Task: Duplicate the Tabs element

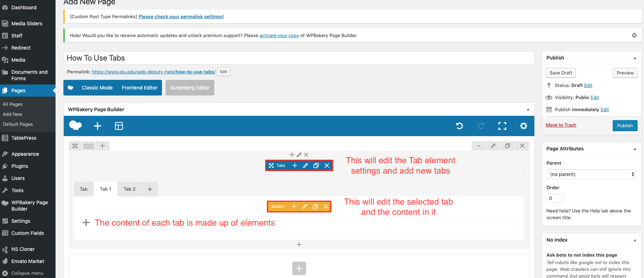Action: click(316, 165)
